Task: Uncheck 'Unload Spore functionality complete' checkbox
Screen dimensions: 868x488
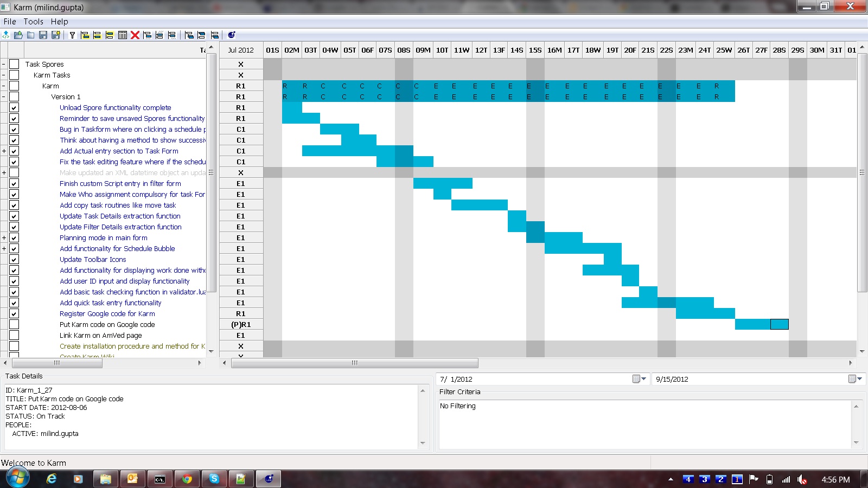Action: [x=14, y=107]
